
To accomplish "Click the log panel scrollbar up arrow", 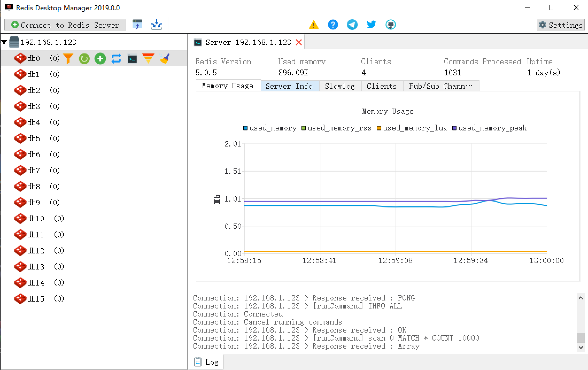I will point(580,298).
